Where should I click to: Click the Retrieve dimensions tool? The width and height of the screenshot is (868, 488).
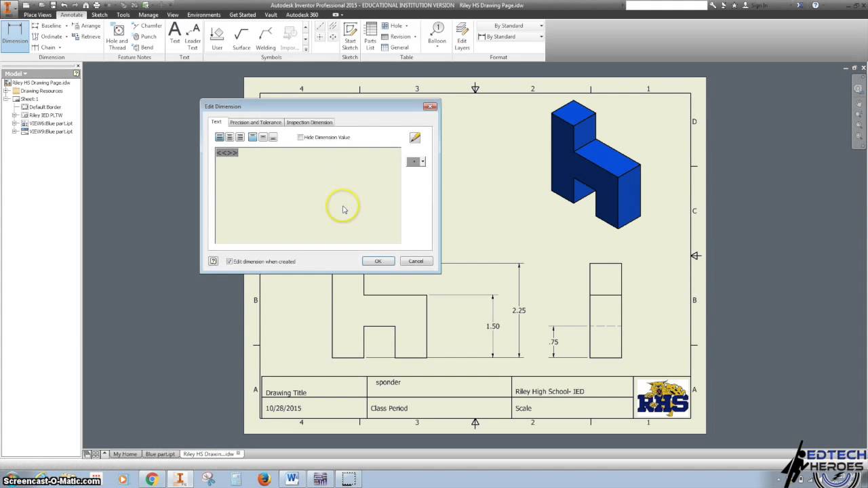86,37
